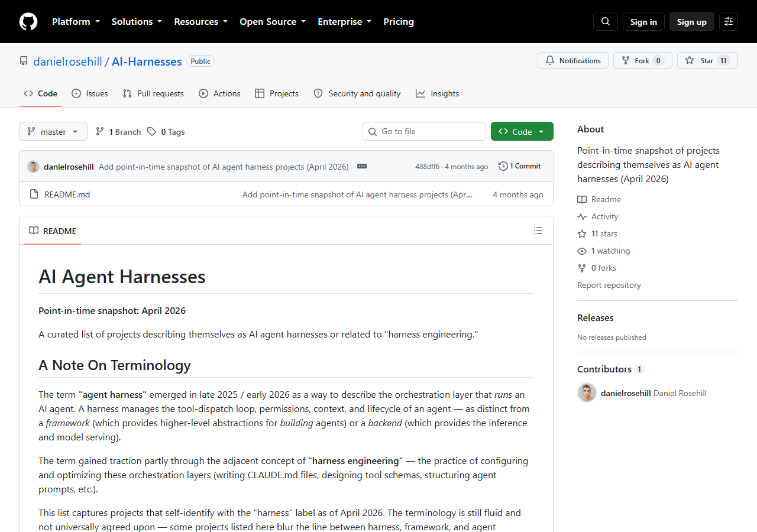Open danielrosehill owner link in breadcrumb
Screen dimensions: 757x532
click(67, 61)
